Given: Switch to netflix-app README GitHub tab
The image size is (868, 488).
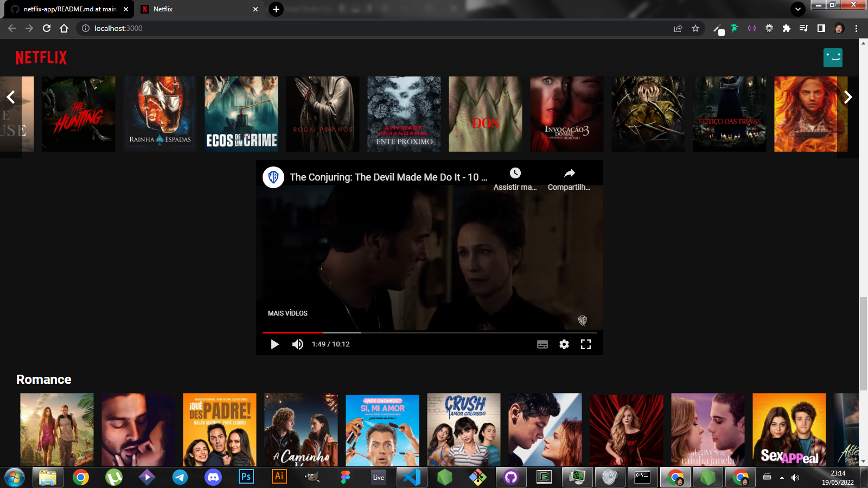Looking at the screenshot, I should point(69,9).
